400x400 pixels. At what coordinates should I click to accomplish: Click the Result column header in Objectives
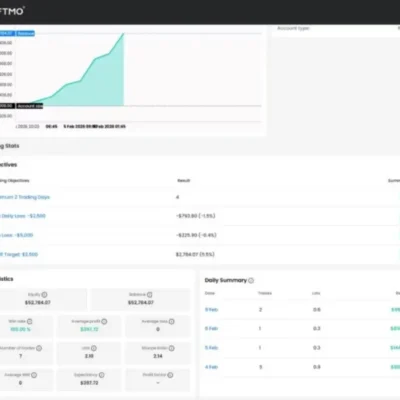(184, 181)
